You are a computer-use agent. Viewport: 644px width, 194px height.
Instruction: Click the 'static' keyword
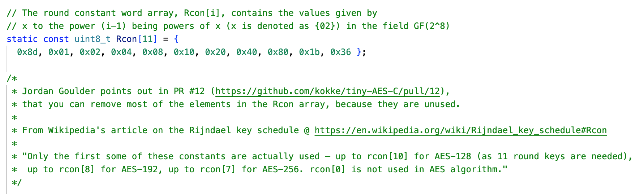[x=22, y=39]
